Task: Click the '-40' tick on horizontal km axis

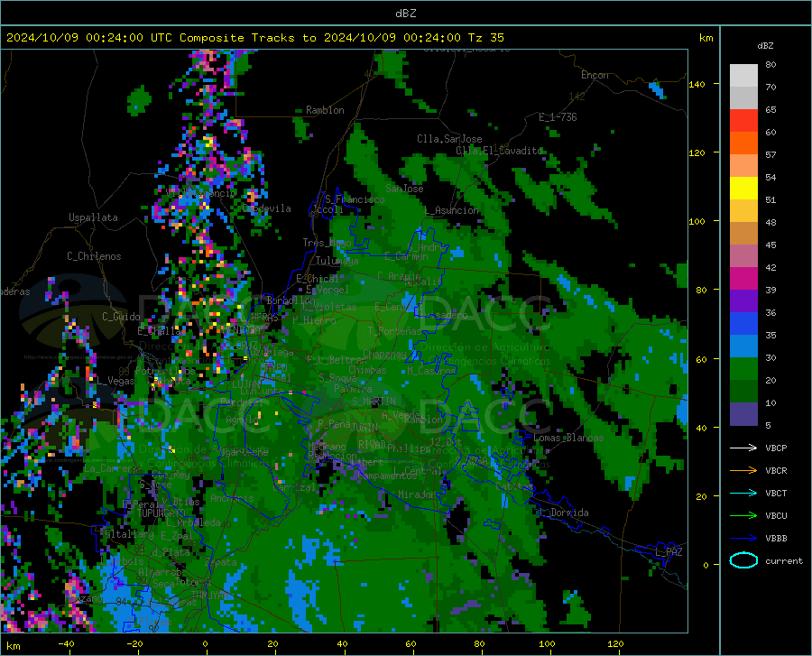Action: click(66, 643)
